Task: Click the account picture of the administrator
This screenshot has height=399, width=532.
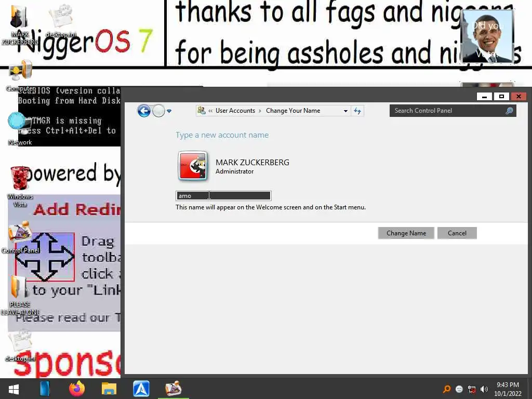Action: coord(193,166)
